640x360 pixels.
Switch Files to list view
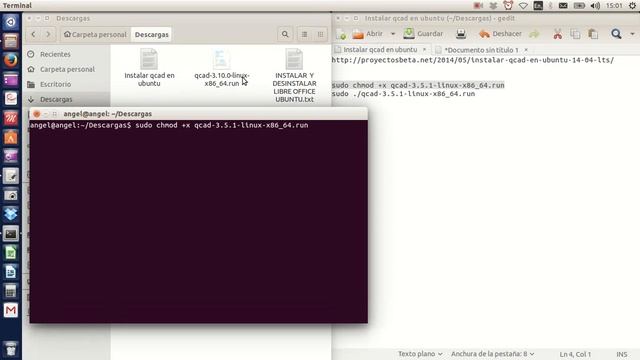[304, 34]
